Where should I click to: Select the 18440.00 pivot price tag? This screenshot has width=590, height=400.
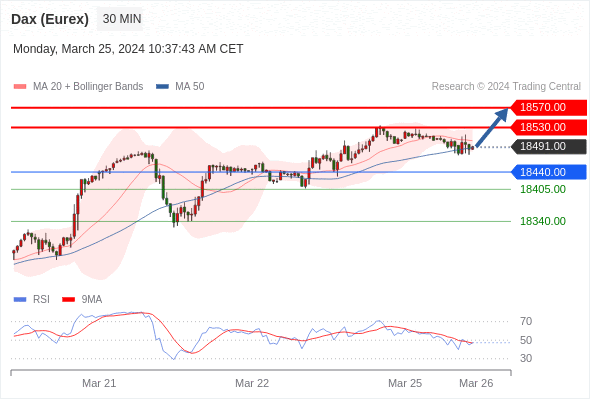click(x=549, y=172)
